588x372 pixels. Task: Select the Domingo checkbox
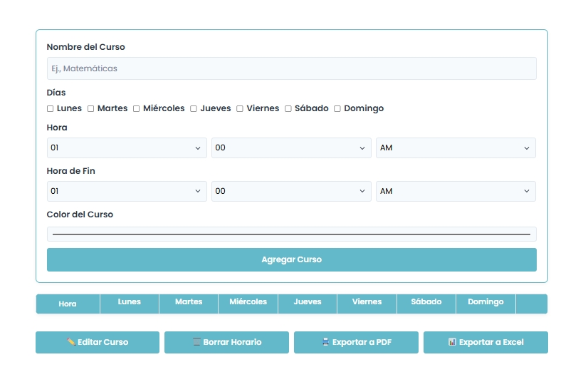point(337,109)
